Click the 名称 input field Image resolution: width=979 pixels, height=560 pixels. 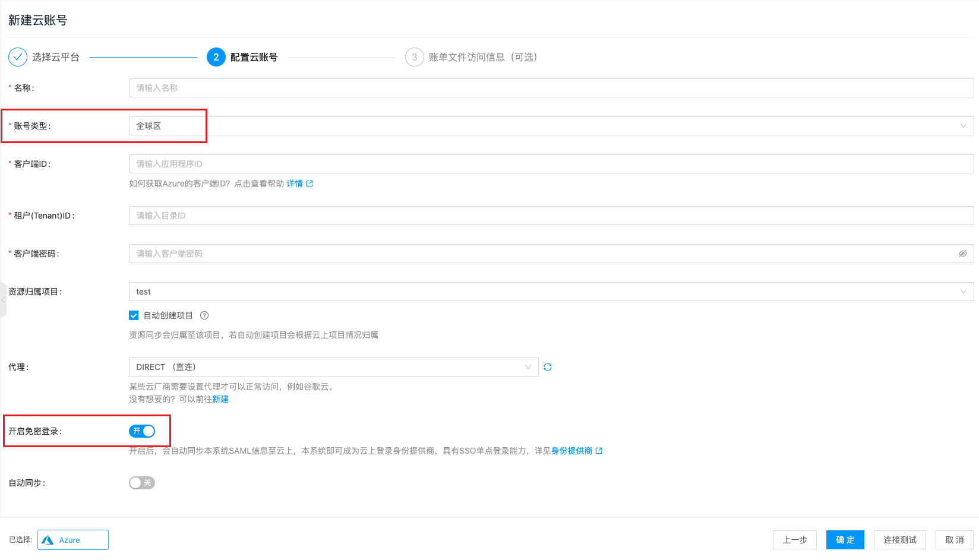[551, 88]
